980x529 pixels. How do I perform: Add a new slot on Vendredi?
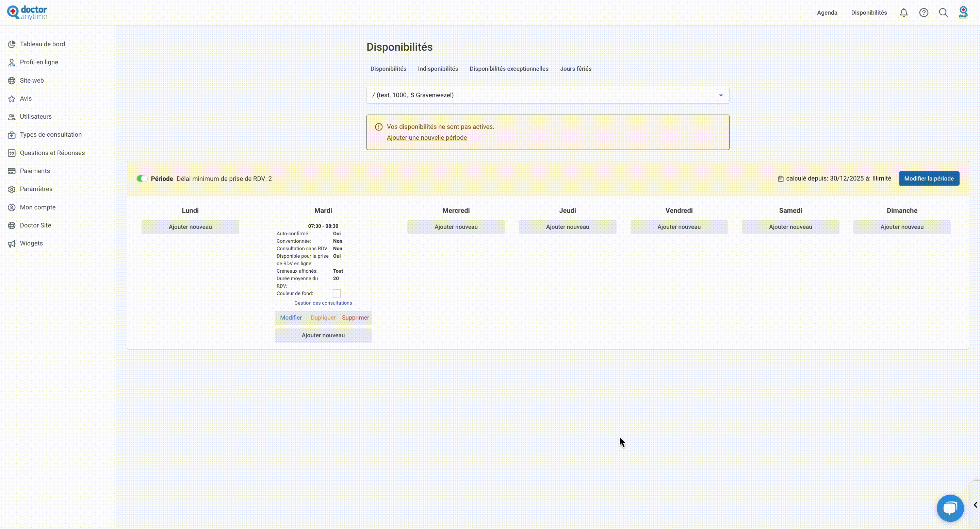[x=679, y=227]
